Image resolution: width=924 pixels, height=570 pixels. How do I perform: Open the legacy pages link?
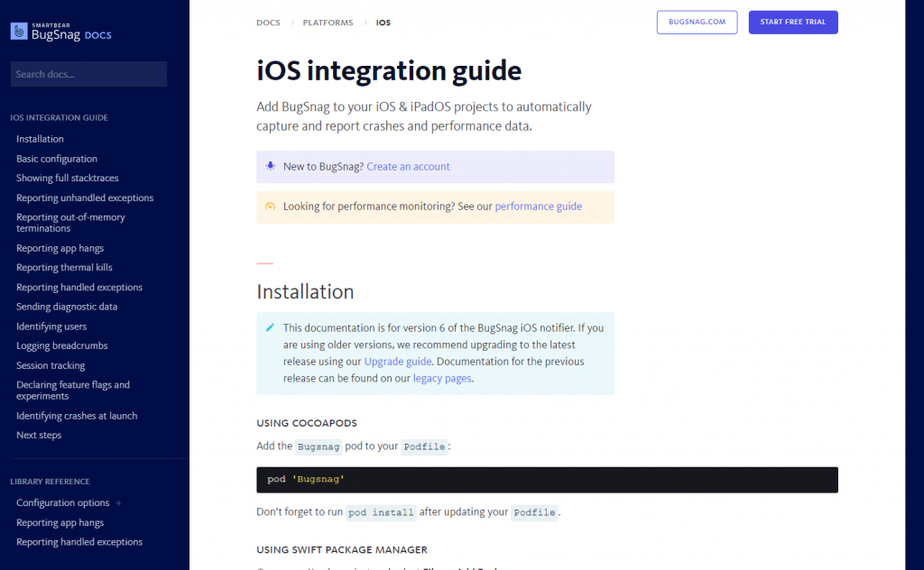tap(442, 378)
